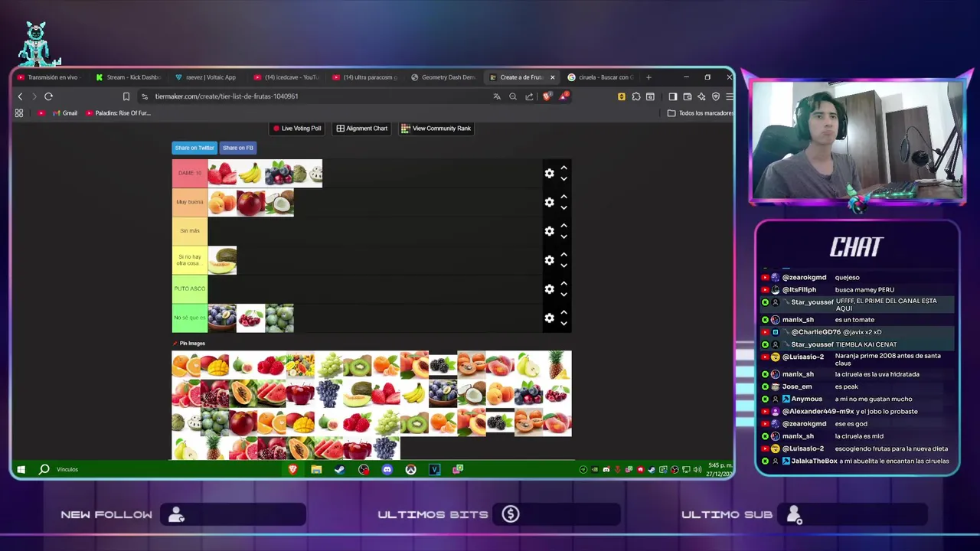Move the PUTO ASCO tier row up

(x=563, y=283)
